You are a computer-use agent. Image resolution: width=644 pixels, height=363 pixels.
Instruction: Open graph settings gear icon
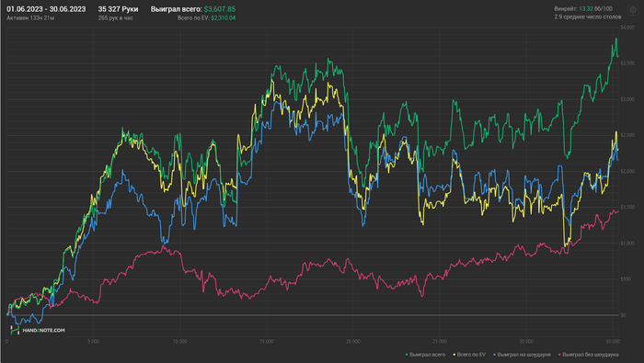633,10
